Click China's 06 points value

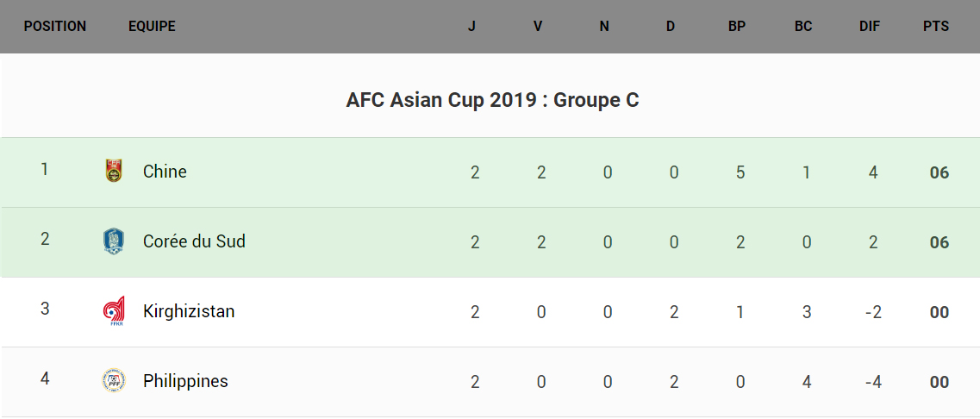tap(939, 172)
